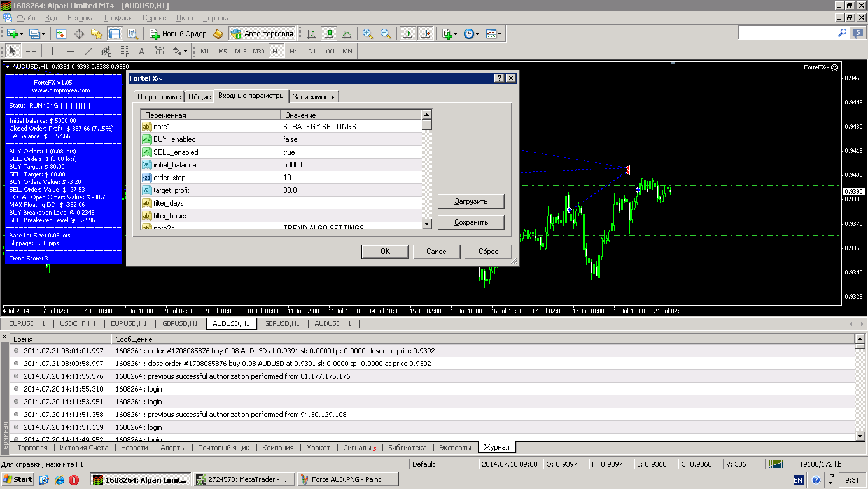Zoom out of the chart with the magnifier icon

[386, 34]
